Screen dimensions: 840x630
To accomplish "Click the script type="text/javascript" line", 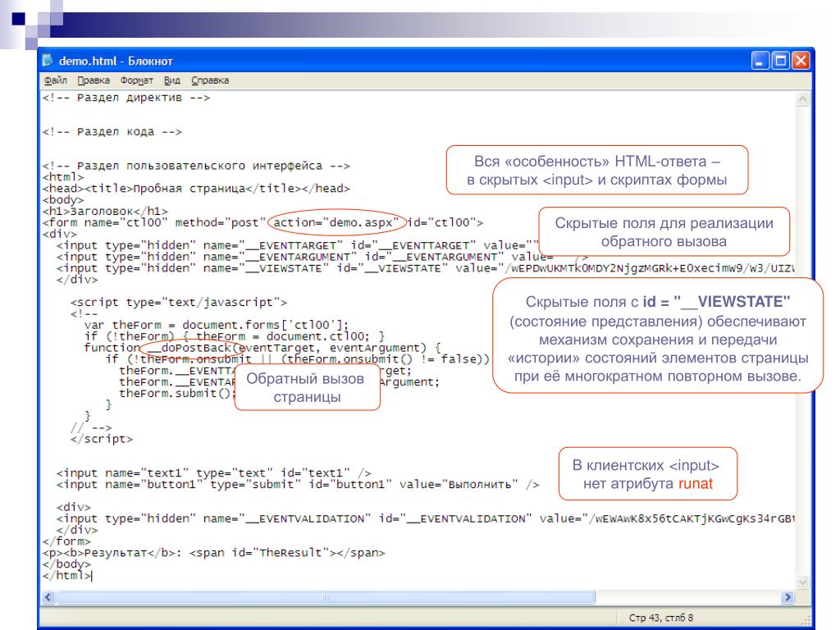I will [178, 303].
